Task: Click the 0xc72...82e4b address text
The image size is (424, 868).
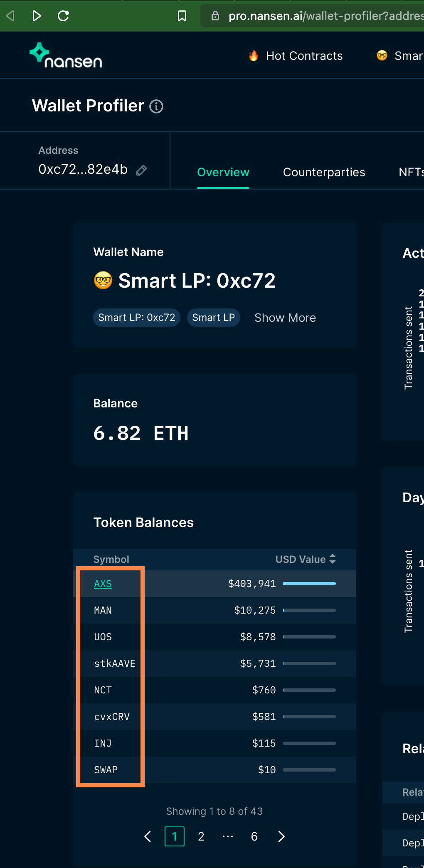Action: point(83,170)
